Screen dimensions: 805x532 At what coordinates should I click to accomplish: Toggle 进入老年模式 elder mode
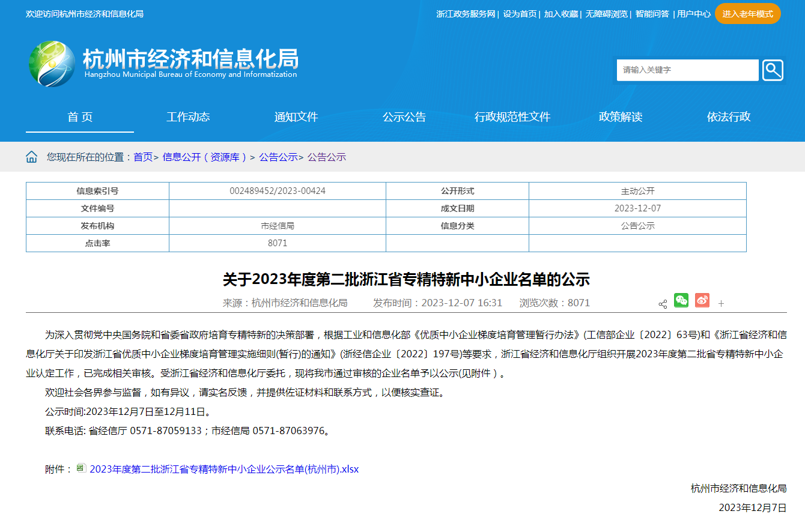(x=747, y=13)
